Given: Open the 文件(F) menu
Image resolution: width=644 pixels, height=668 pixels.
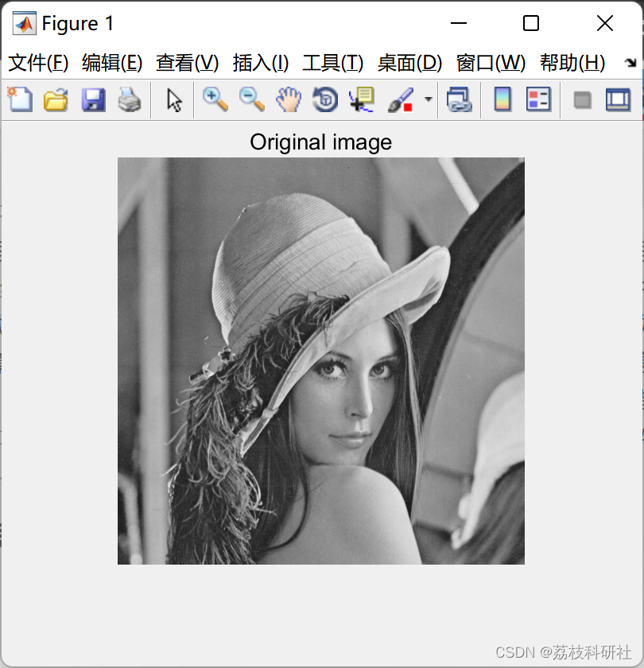Looking at the screenshot, I should (x=38, y=63).
